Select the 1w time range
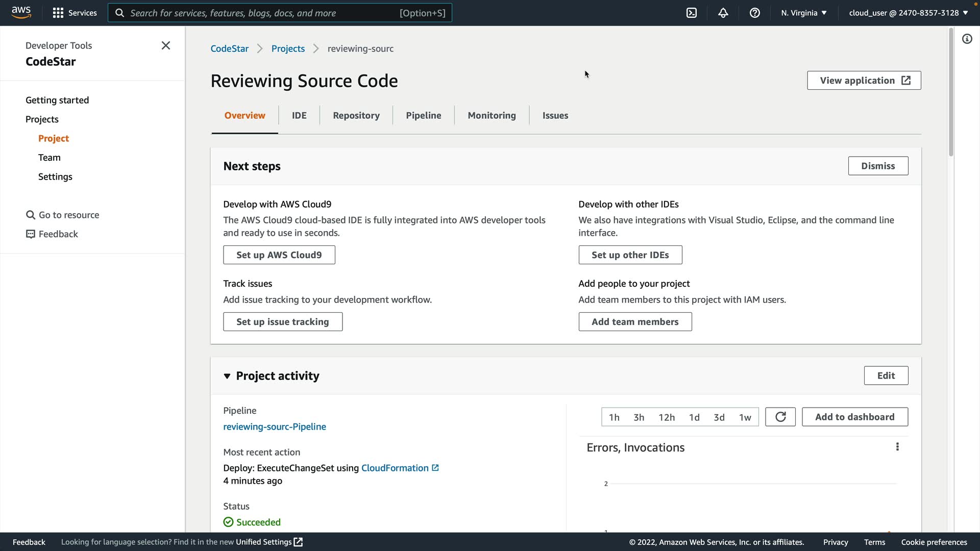980x551 pixels. pos(745,417)
